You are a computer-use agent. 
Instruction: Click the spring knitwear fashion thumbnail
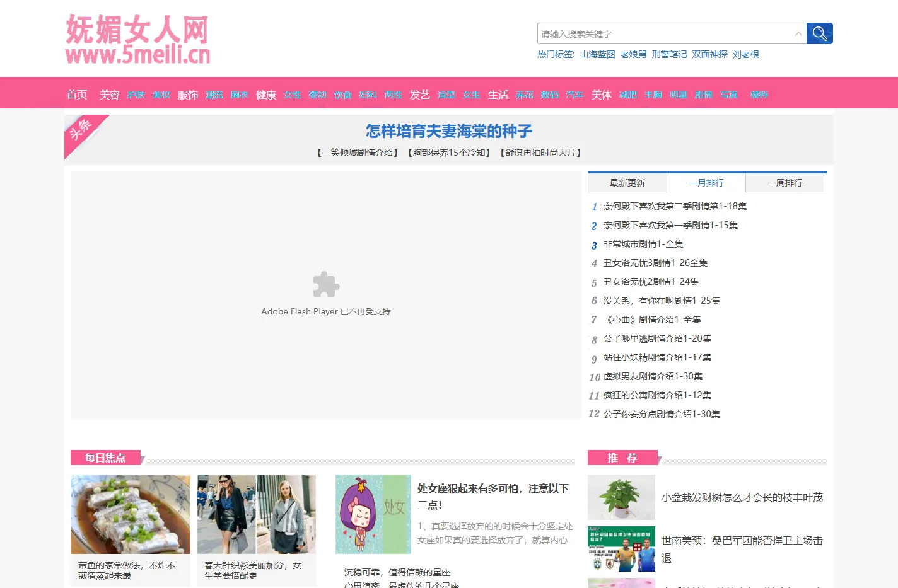click(257, 514)
